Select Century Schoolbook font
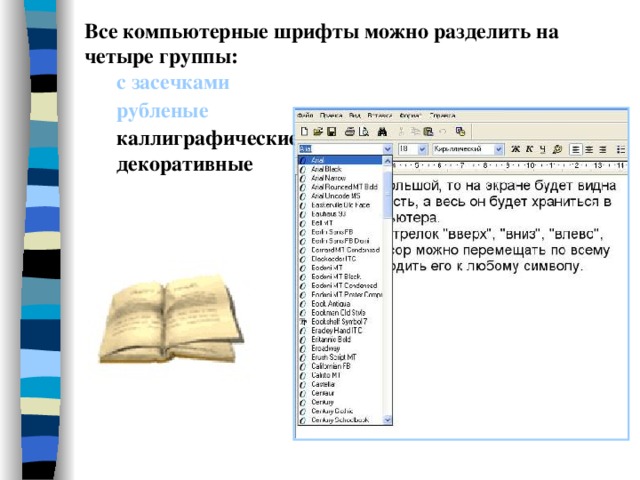 340,420
